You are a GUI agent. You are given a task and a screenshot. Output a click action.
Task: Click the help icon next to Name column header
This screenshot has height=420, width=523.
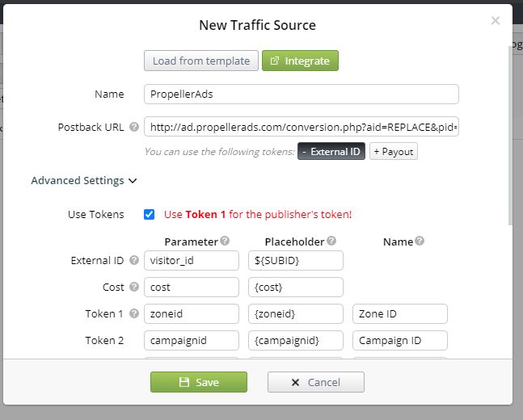[x=420, y=241]
